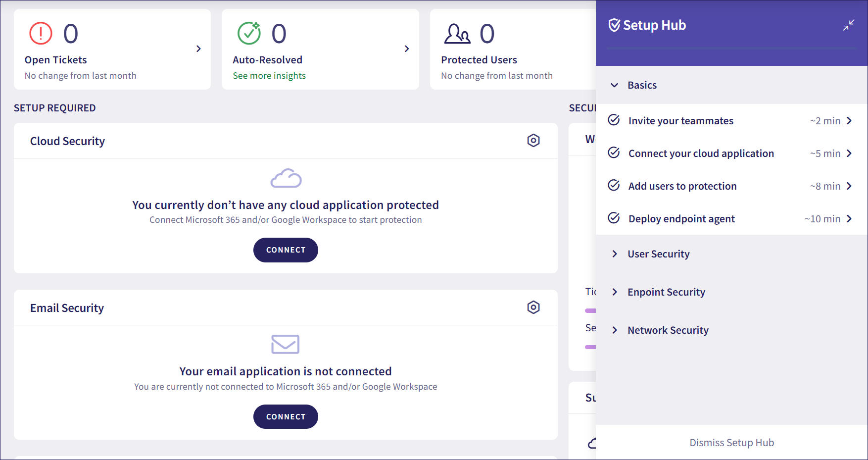
Task: Click the Setup Hub progress bar
Action: click(x=731, y=48)
